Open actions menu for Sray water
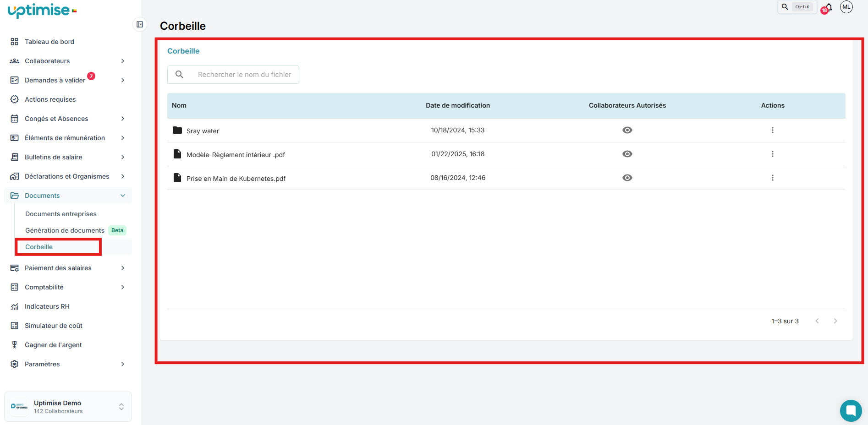 pyautogui.click(x=773, y=130)
